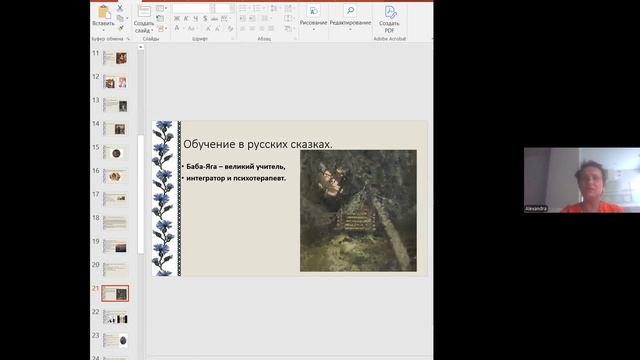Select slide 23 thumbnail
The height and width of the screenshot is (360, 640).
tap(115, 340)
